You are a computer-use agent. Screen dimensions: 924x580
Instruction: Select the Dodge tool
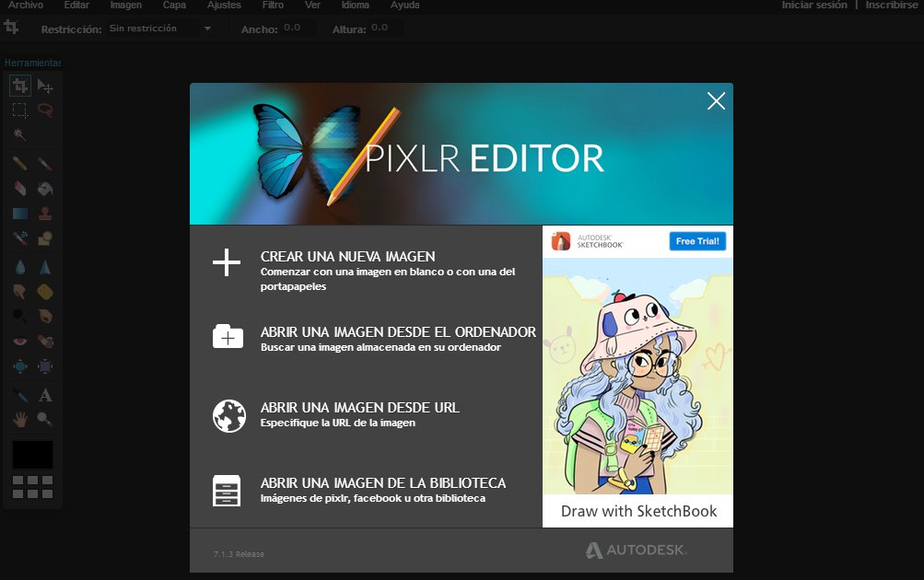click(x=20, y=316)
